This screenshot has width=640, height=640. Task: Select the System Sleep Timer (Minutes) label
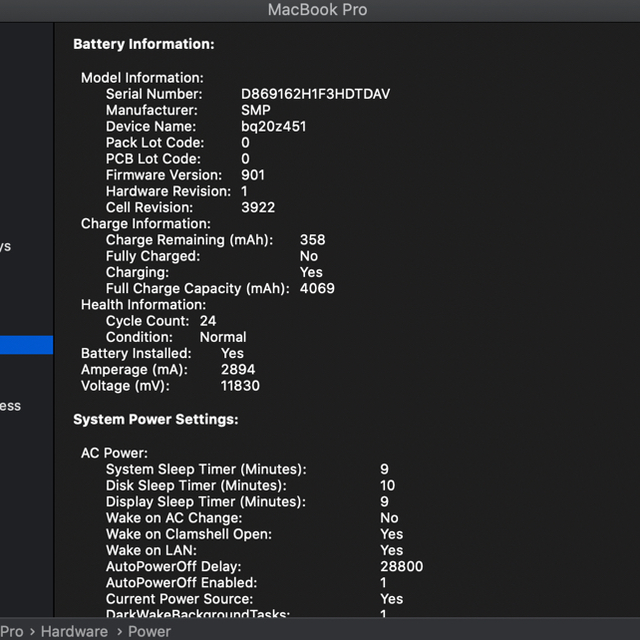click(206, 469)
